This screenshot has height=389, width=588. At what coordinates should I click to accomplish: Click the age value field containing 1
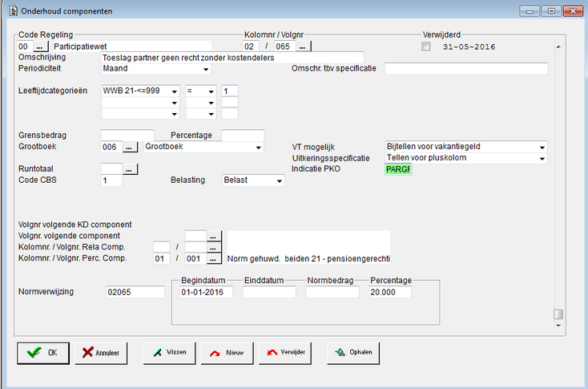pyautogui.click(x=230, y=91)
